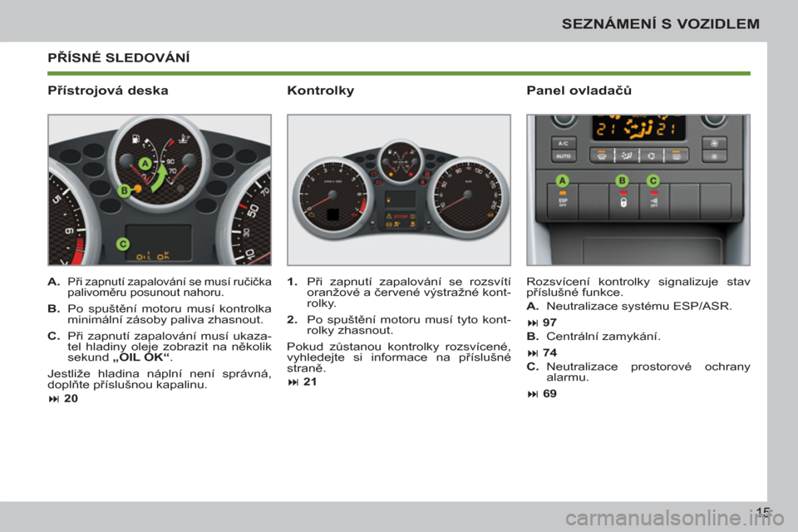
Task: Click the text "Neutralizace prostorové ochrany alarmu."
Action: [x=648, y=372]
